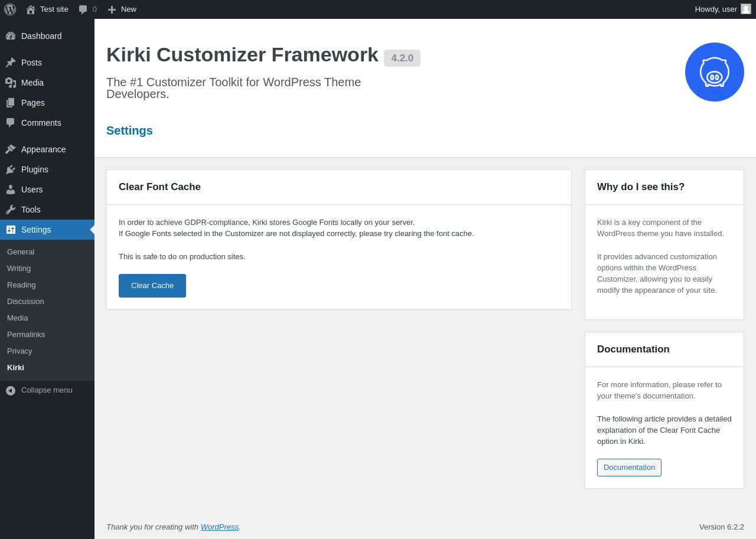Click the Documentation button
The width and height of the screenshot is (756, 539).
click(x=629, y=468)
